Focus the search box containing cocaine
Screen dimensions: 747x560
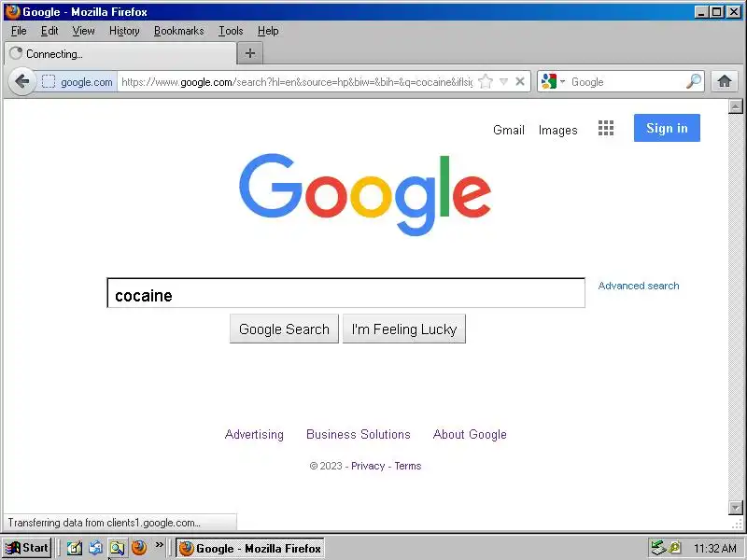(x=345, y=293)
